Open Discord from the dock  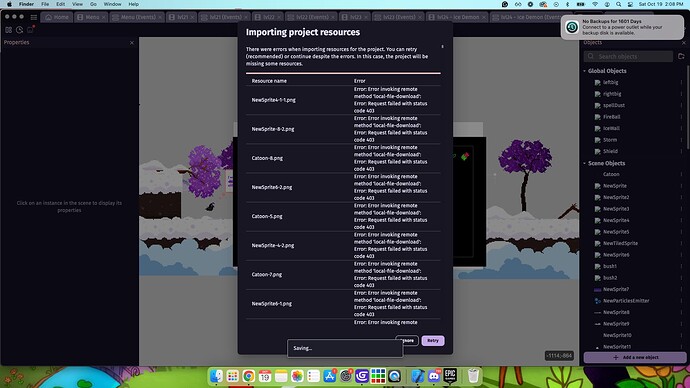coord(434,376)
